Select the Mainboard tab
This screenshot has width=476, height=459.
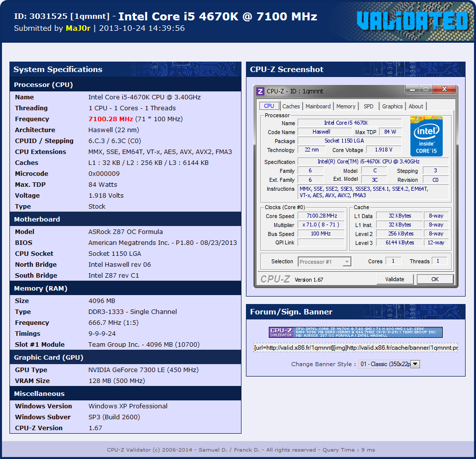318,106
